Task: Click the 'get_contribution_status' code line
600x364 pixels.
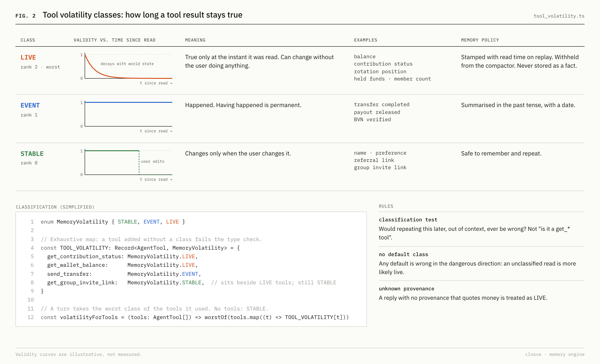Action: [x=123, y=257]
